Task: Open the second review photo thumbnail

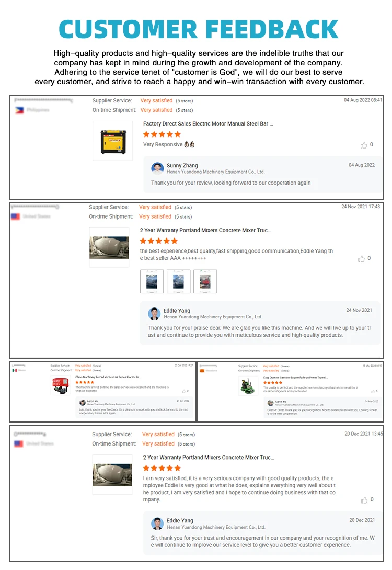Action: tap(178, 281)
